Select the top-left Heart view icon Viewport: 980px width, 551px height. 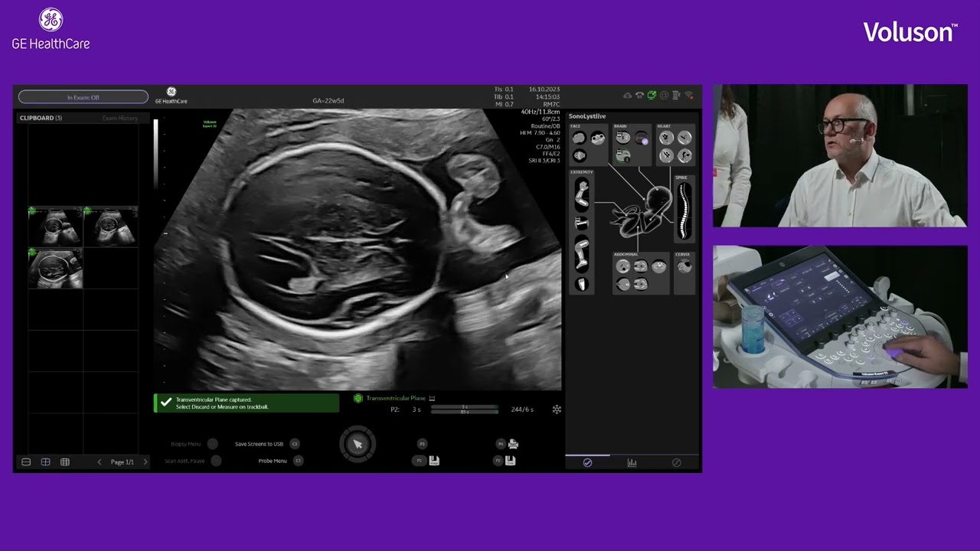(666, 139)
